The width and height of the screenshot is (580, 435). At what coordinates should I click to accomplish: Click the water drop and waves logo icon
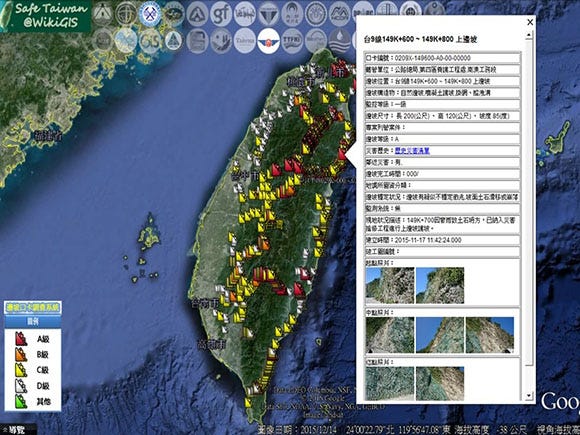(340, 40)
